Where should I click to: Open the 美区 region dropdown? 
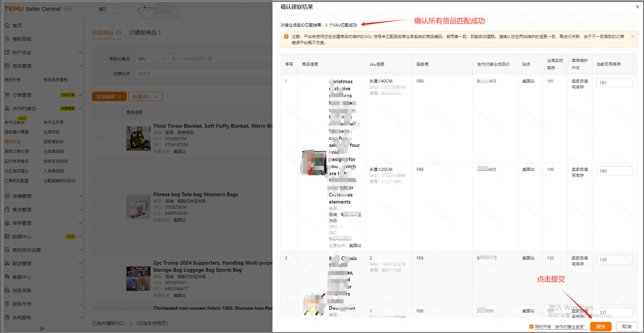coord(108,9)
